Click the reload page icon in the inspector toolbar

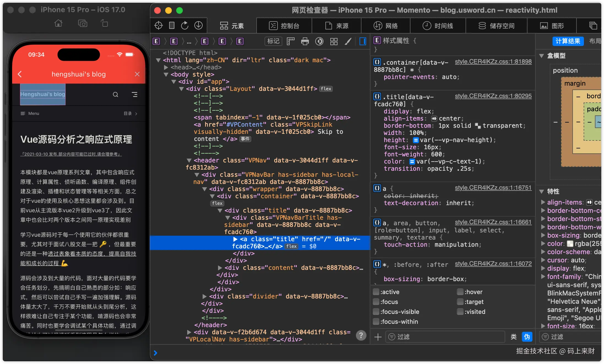185,26
